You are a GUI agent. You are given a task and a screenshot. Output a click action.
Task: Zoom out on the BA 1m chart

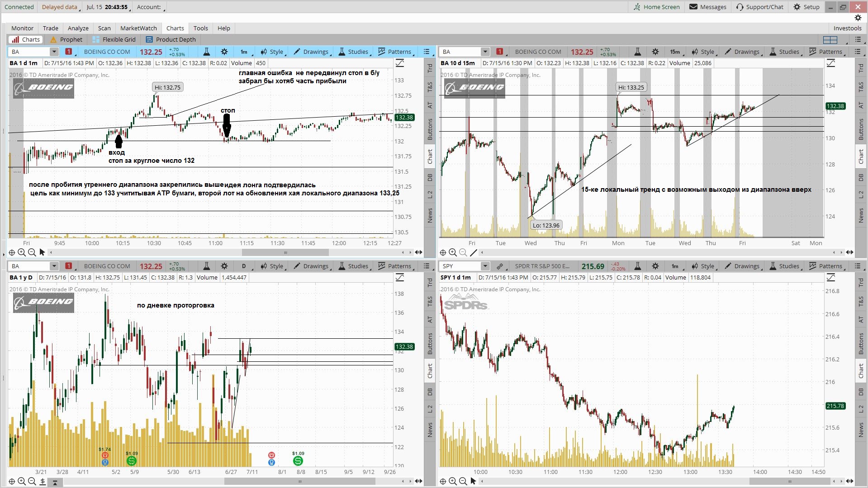tap(32, 252)
